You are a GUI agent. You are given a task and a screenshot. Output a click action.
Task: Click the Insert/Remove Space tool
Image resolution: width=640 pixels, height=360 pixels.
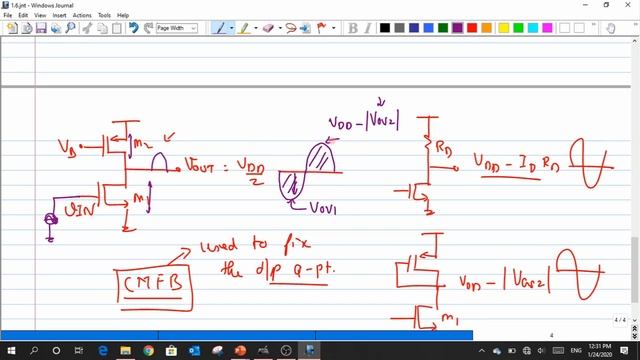pos(305,28)
